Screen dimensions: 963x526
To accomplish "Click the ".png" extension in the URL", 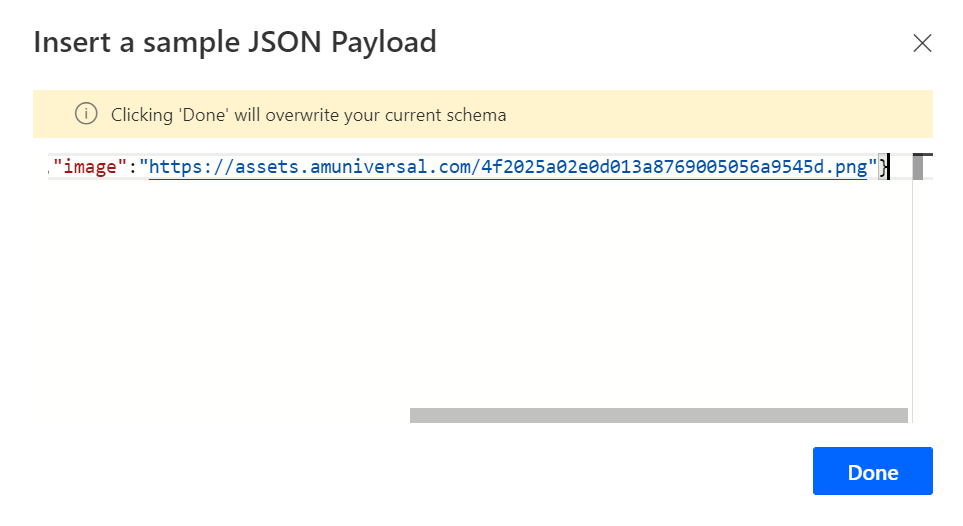I will [x=848, y=167].
